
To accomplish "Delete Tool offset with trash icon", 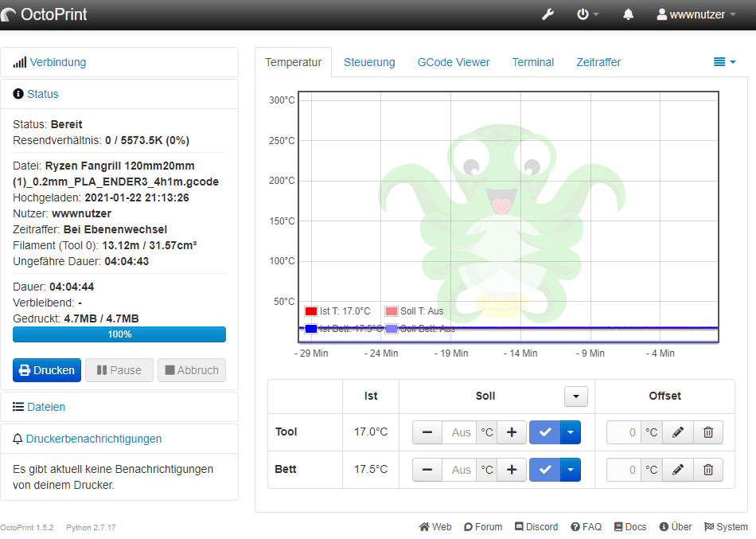I will 707,432.
